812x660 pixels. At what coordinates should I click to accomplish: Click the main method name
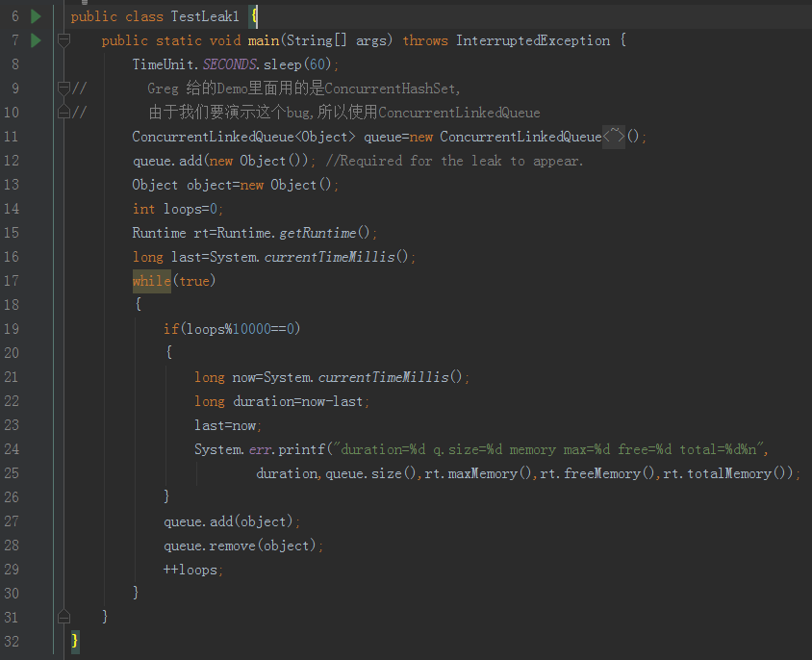[x=264, y=40]
